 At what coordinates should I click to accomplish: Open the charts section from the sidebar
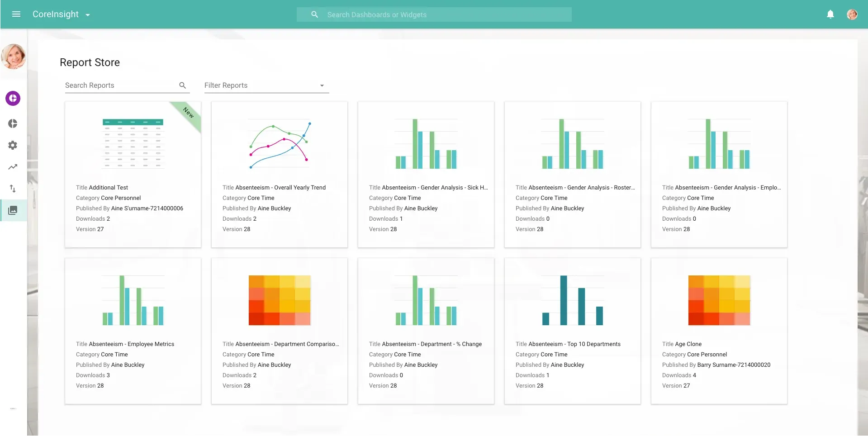13,123
